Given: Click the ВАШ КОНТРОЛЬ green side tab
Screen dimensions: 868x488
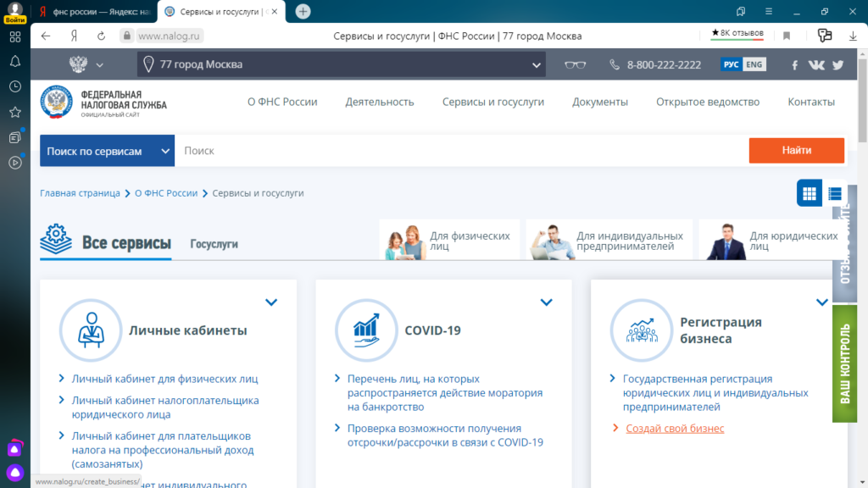Looking at the screenshot, I should tap(845, 363).
